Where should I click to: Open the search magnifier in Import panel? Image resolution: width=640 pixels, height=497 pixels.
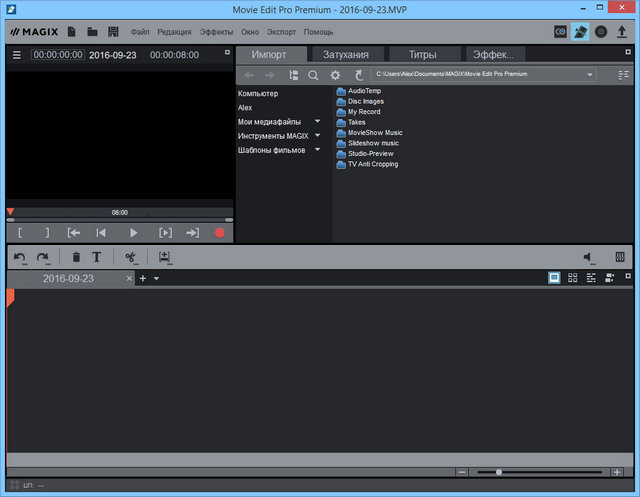pos(313,75)
